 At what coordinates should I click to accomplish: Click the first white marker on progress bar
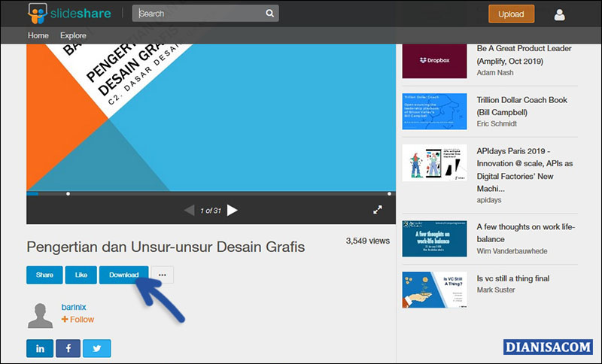click(68, 194)
